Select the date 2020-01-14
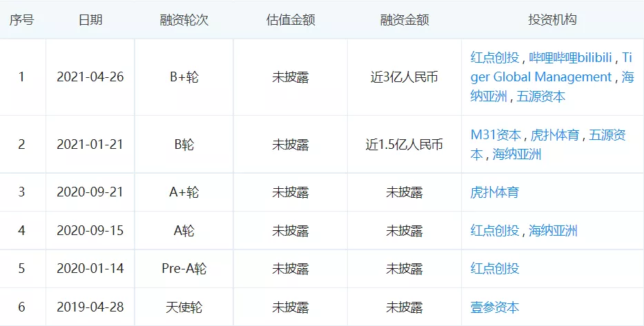The height and width of the screenshot is (326, 644). (x=90, y=269)
